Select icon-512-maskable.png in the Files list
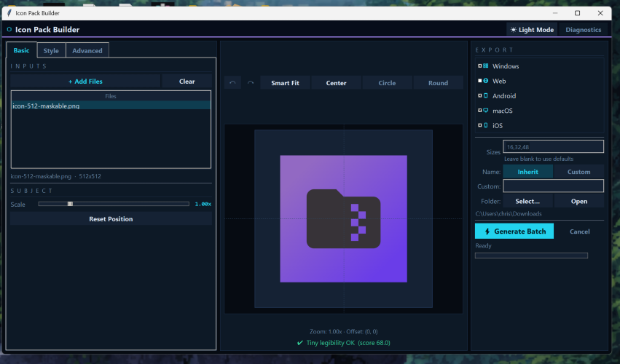The width and height of the screenshot is (620, 364). pyautogui.click(x=111, y=106)
